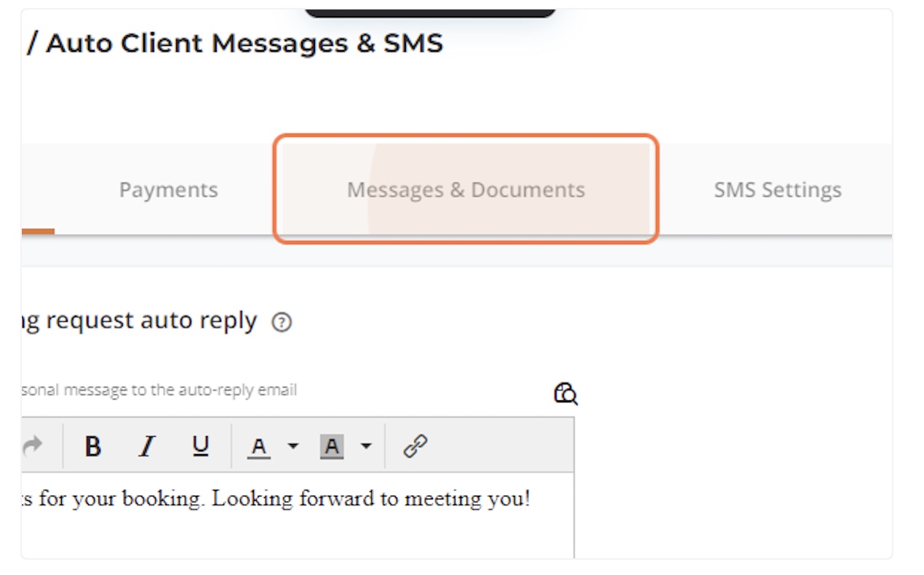This screenshot has height=575, width=924.
Task: Click the Auto Client Messages & SMS heading
Action: point(244,44)
